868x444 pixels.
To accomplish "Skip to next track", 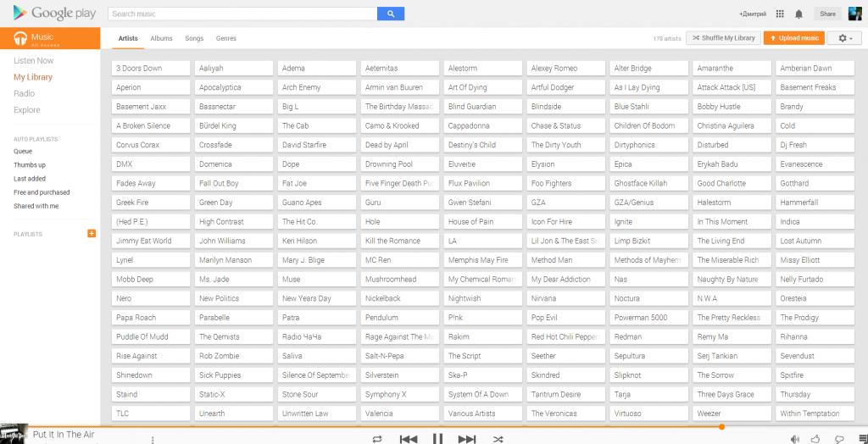I will (467, 439).
